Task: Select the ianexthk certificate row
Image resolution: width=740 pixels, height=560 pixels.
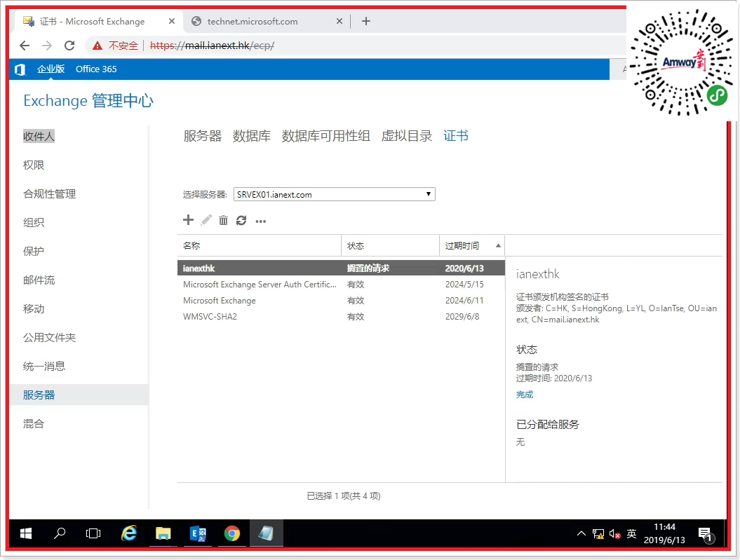Action: tap(341, 268)
